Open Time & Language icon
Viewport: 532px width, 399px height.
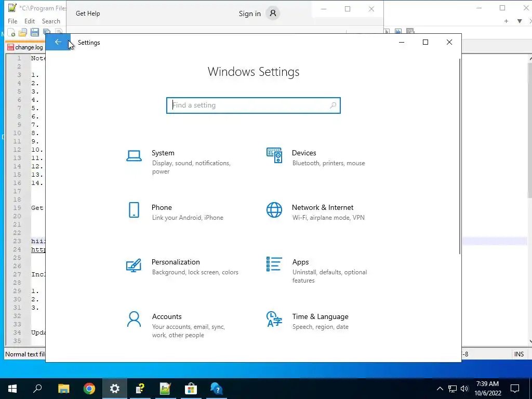coord(274,319)
